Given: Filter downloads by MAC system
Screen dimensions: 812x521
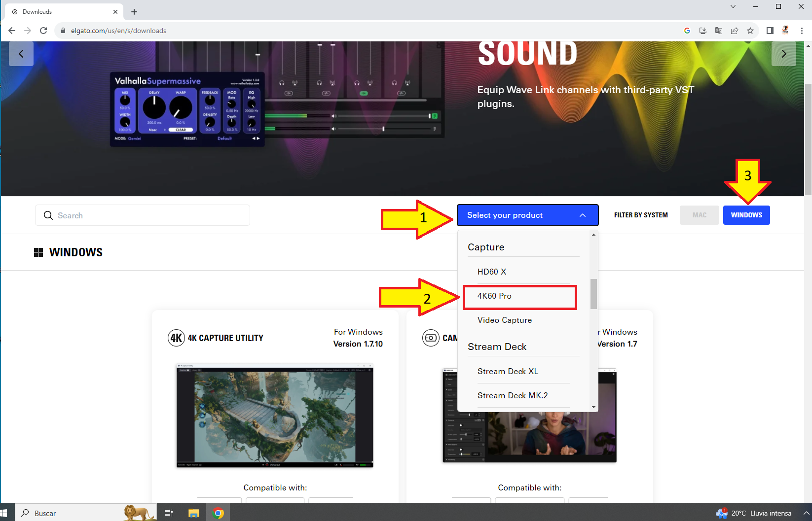Looking at the screenshot, I should (x=699, y=215).
